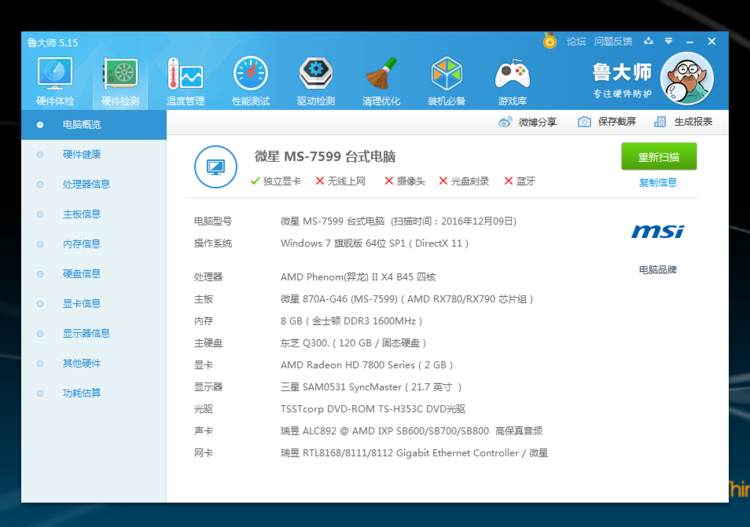Click the MSI brand logo
The width and height of the screenshot is (750, 527).
click(x=658, y=232)
